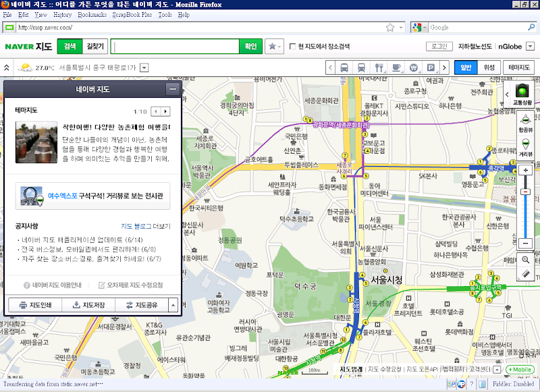
Task: Show subway stations on the map
Action: coord(361,67)
